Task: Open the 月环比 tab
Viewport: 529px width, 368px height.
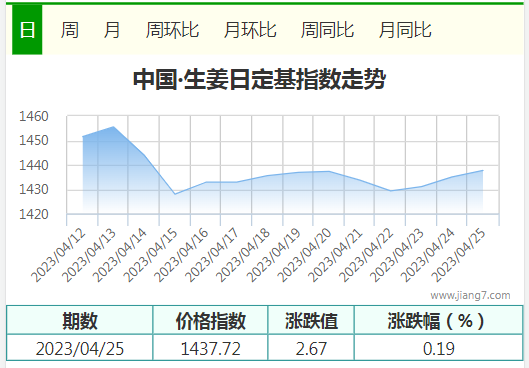Action: pyautogui.click(x=250, y=30)
